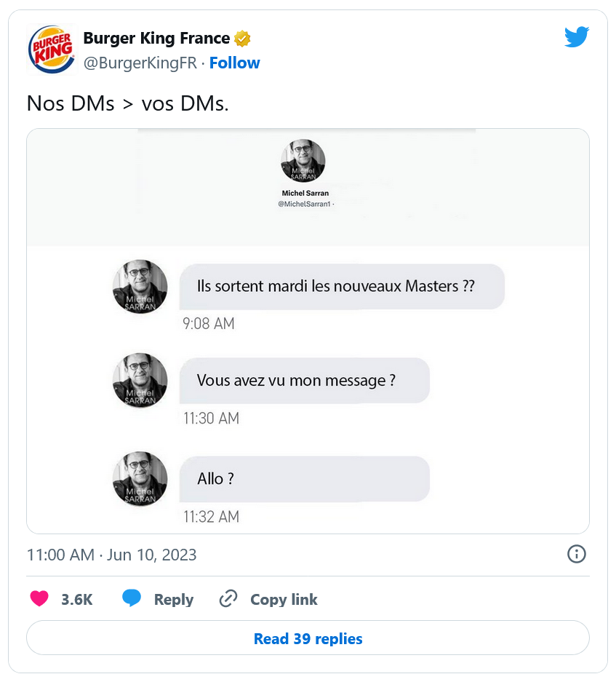This screenshot has height=682, width=616.
Task: Open the Burger King France profile name
Action: click(156, 39)
